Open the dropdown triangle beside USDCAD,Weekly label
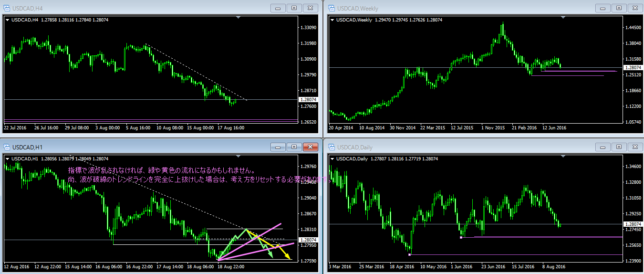Viewport: 644px width, 274px height. [x=332, y=20]
